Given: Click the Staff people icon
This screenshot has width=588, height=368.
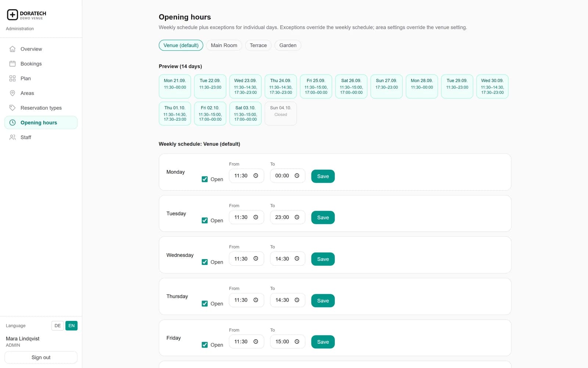Looking at the screenshot, I should (x=12, y=137).
